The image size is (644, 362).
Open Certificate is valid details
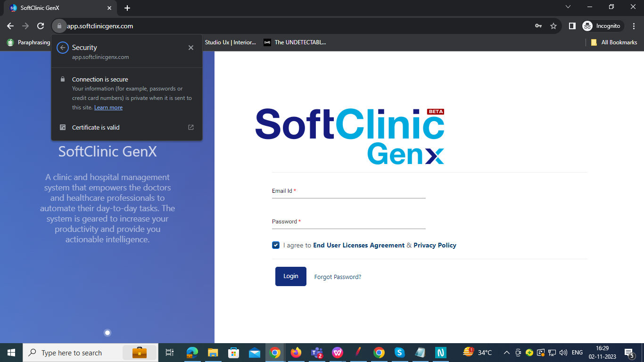[127, 127]
